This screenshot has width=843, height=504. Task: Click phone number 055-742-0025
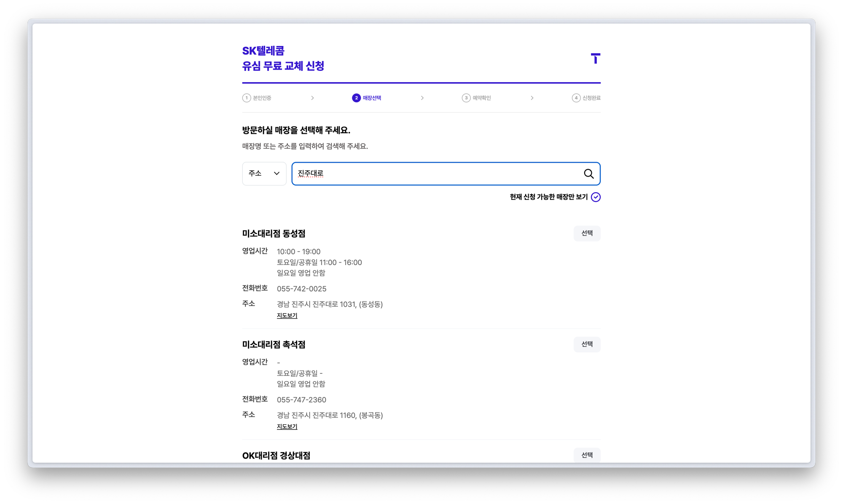(x=302, y=289)
